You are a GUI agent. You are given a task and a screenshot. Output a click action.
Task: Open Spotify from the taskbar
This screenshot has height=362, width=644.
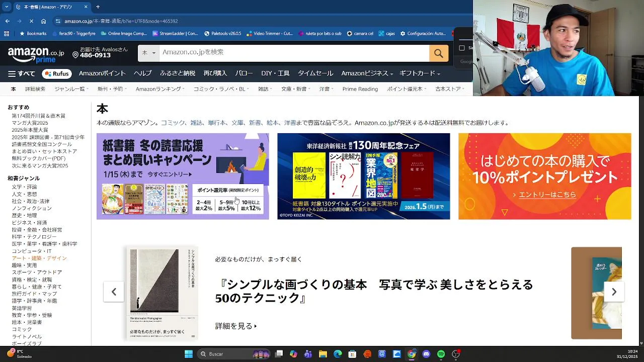(441, 354)
